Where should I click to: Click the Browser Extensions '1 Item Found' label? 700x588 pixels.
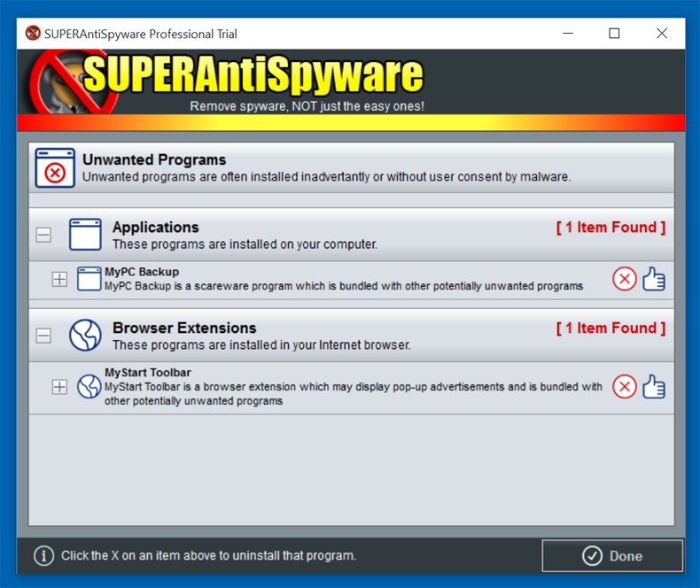pyautogui.click(x=611, y=329)
